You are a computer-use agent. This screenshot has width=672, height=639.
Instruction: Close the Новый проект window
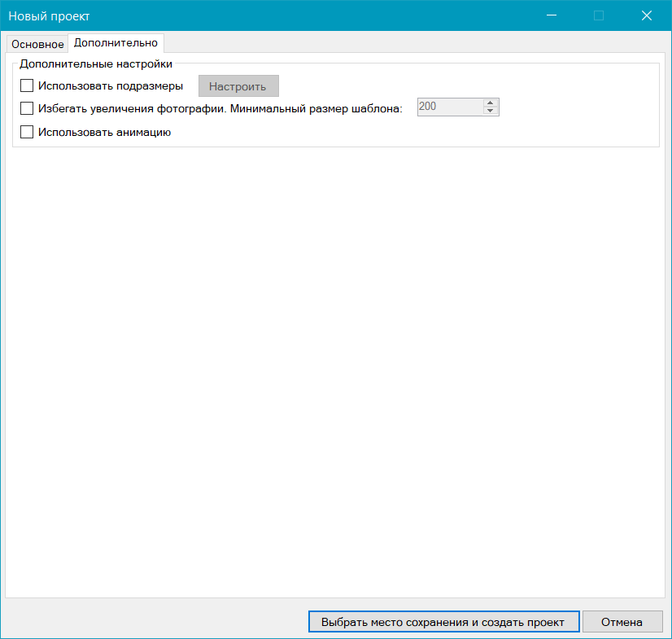pos(647,15)
